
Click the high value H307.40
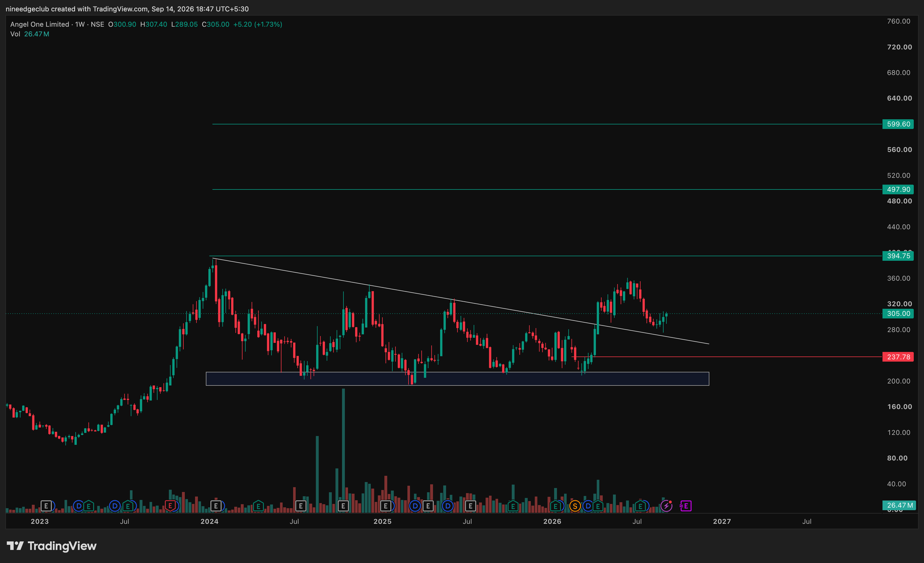pyautogui.click(x=153, y=24)
